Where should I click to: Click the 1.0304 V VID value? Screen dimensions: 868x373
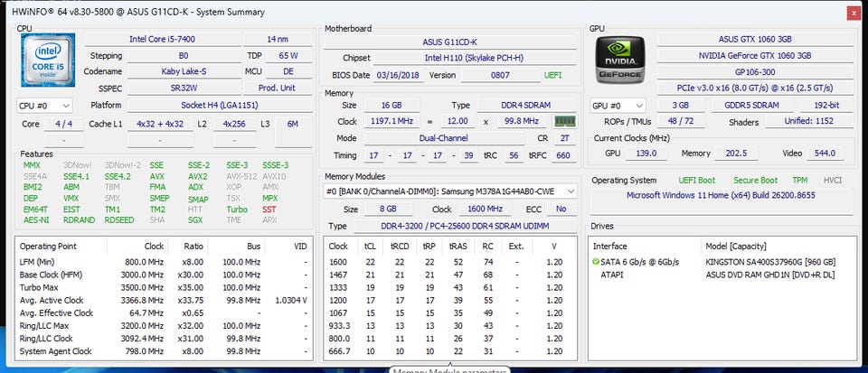[290, 300]
